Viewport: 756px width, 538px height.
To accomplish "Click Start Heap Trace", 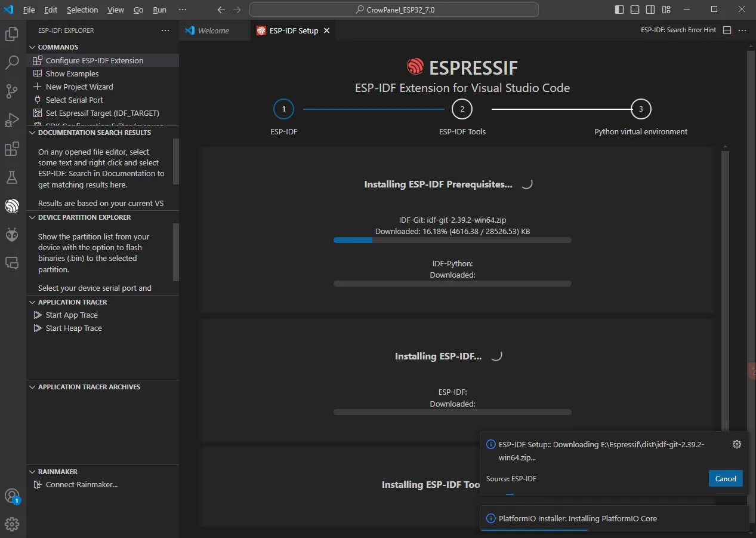I will point(73,328).
